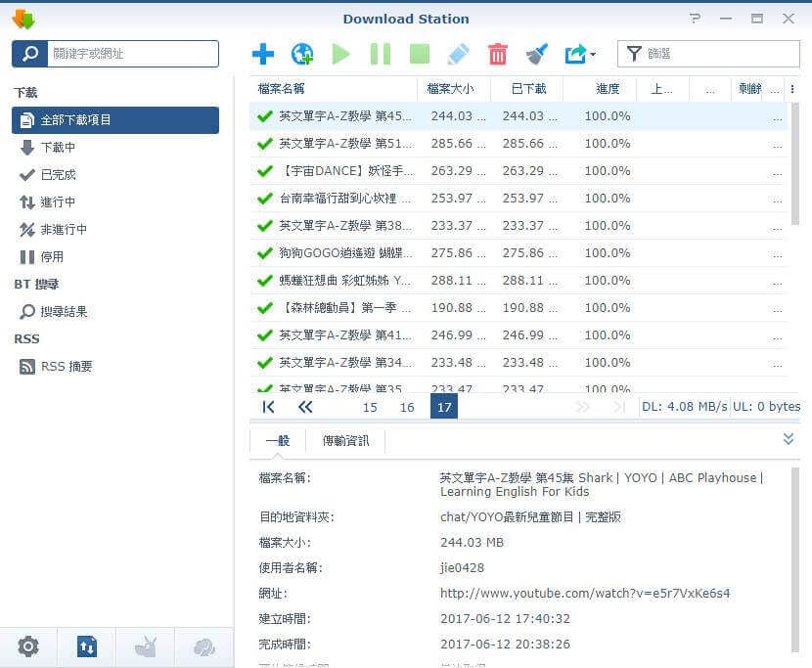
Task: Click the eMule donkey icon at bottom
Action: [146, 646]
